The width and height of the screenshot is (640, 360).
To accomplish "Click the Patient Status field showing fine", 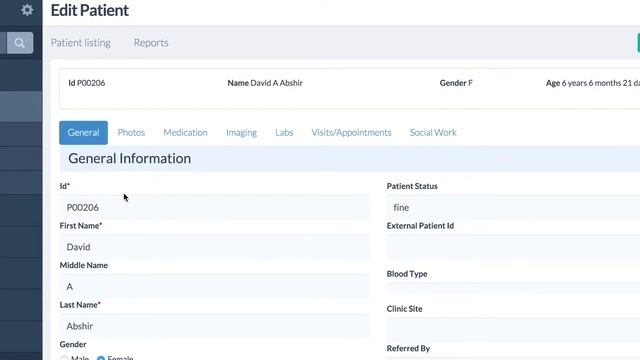I will pos(513,207).
